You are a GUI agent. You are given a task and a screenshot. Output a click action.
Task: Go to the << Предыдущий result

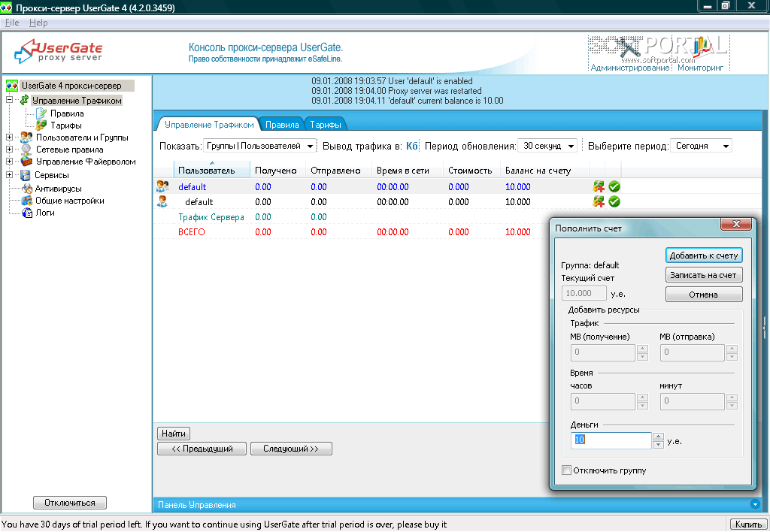coord(202,449)
